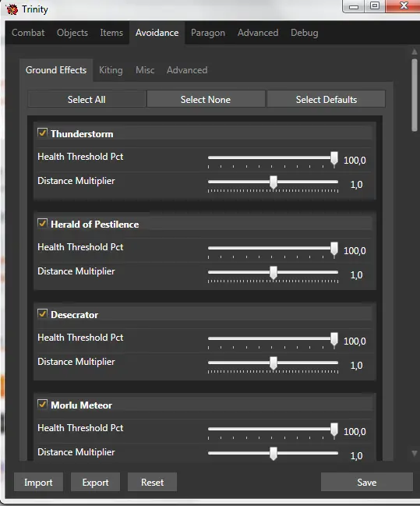
Task: Open the Debug tab
Action: [305, 33]
